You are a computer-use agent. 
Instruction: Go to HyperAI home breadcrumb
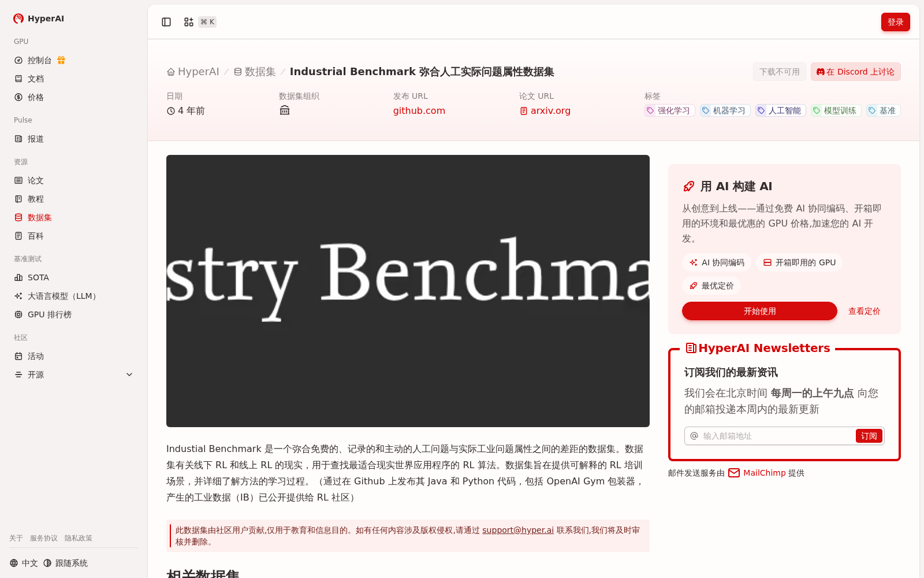point(193,72)
